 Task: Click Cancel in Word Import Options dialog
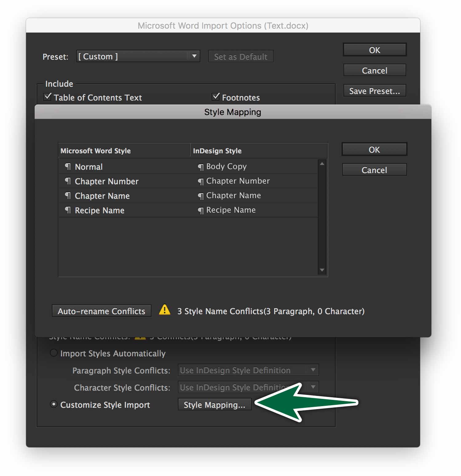(375, 70)
